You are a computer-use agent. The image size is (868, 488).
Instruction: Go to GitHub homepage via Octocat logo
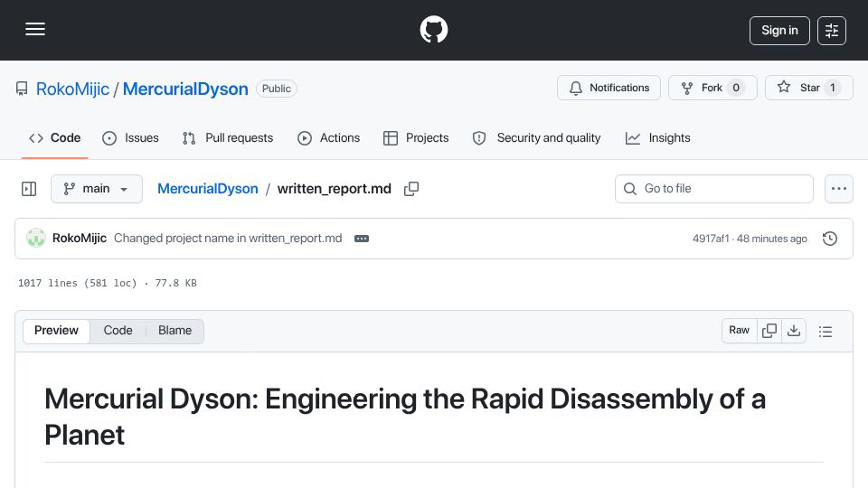pos(433,29)
